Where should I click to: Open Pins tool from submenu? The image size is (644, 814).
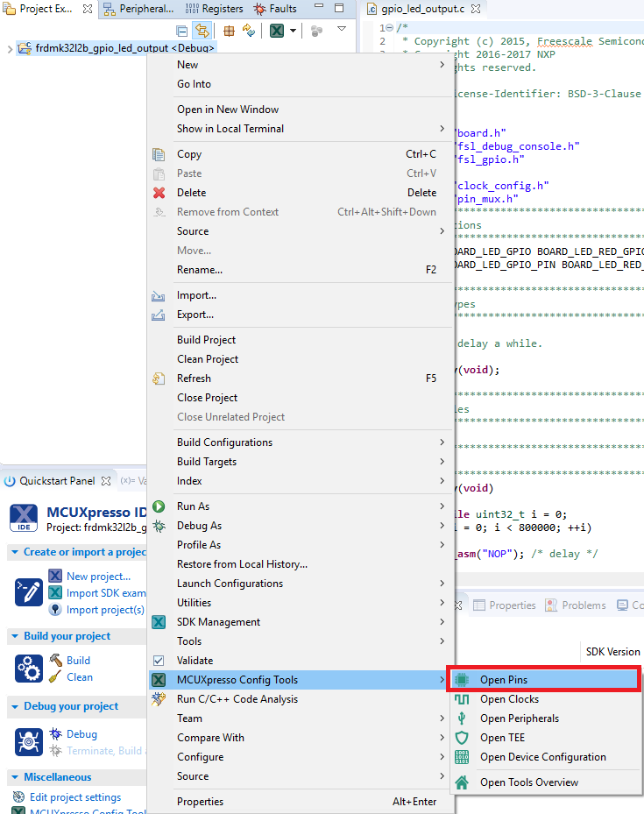[503, 680]
